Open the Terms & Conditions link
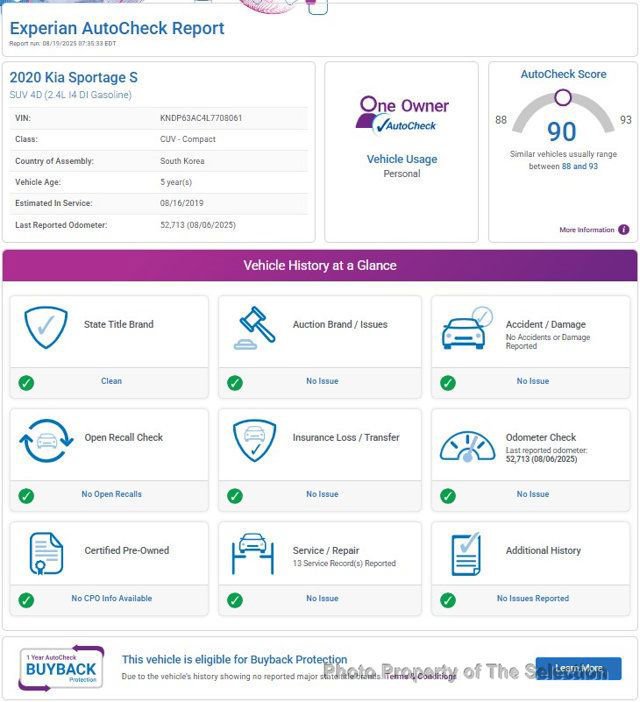 (421, 677)
